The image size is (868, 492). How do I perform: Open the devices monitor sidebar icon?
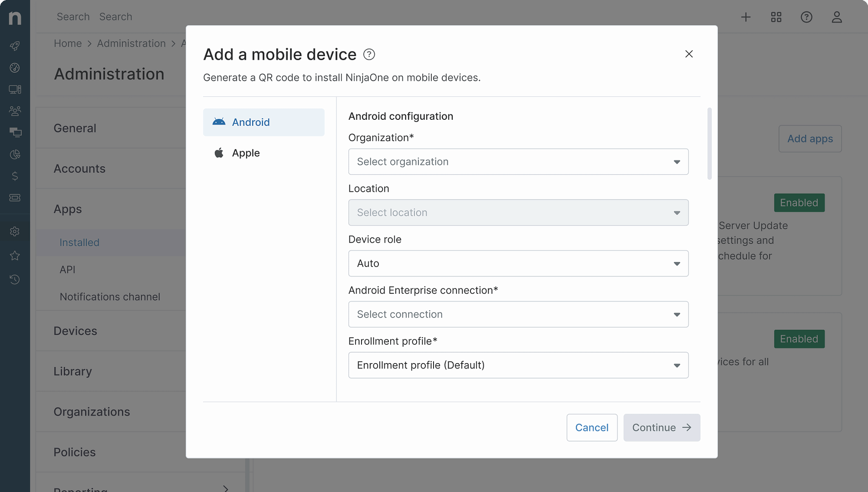click(15, 89)
